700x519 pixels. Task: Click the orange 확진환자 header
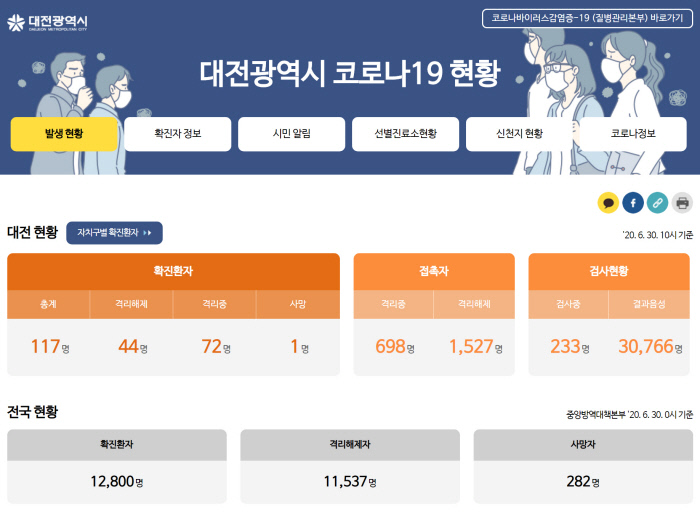coord(173,271)
